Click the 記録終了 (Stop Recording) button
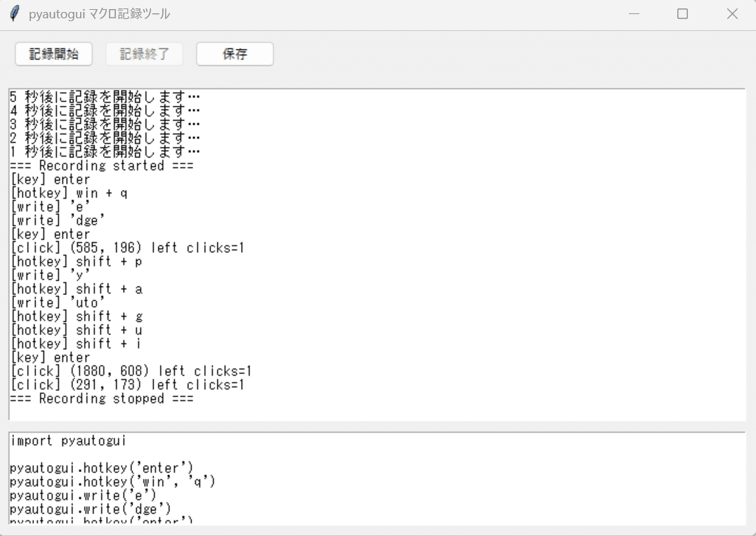 click(x=143, y=53)
